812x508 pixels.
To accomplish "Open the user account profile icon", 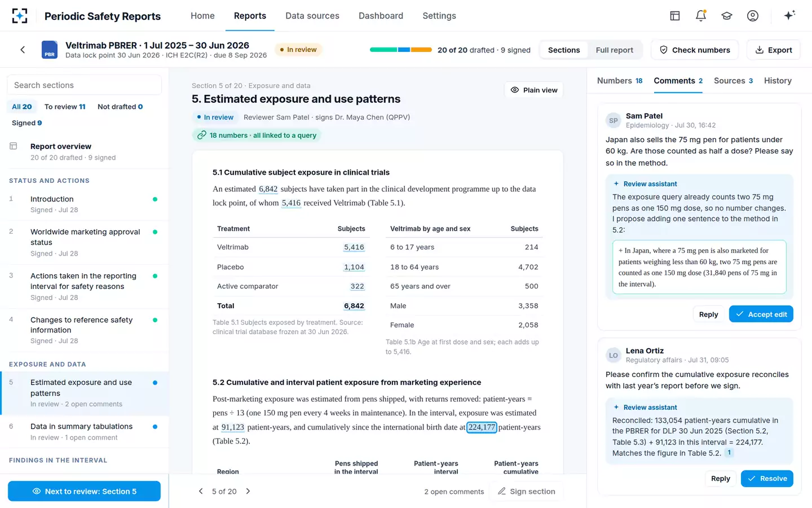I will click(753, 16).
